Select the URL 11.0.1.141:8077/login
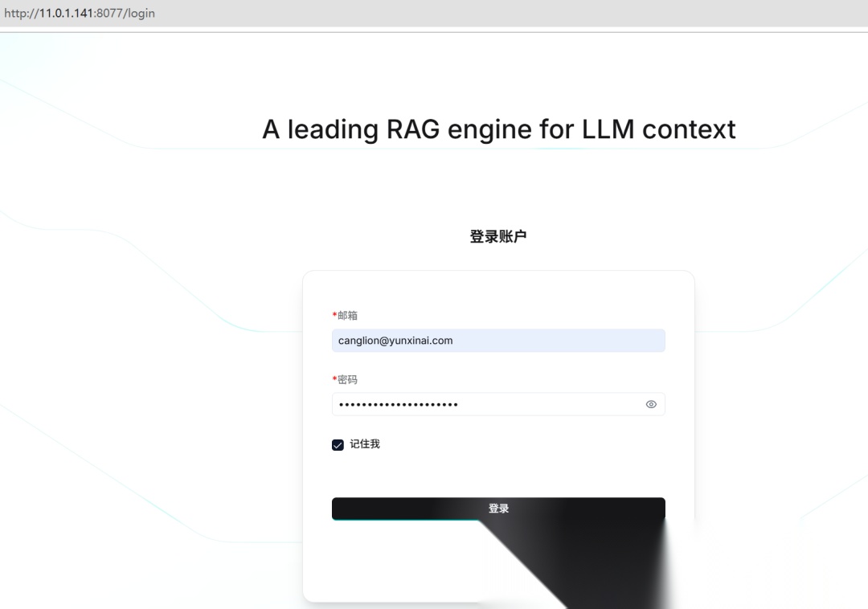Image resolution: width=868 pixels, height=609 pixels. pyautogui.click(x=80, y=13)
